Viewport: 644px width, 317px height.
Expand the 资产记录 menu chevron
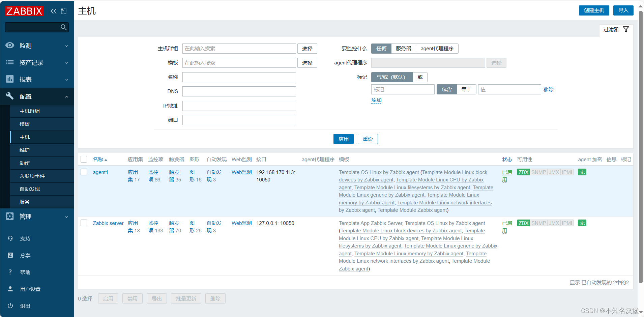[x=66, y=63]
